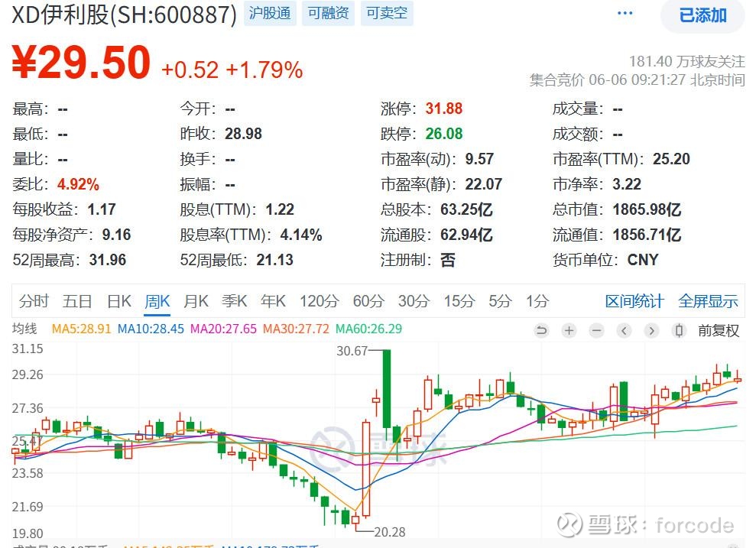Click the 跌停 value 26.08
Viewport: 756px width, 548px height.
pos(443,134)
